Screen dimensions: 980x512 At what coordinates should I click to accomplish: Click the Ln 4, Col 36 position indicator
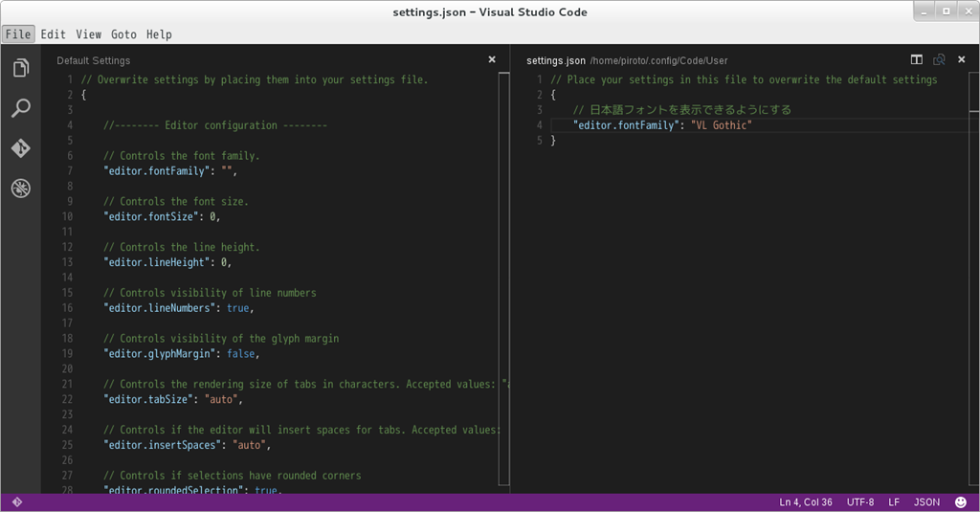coord(806,502)
